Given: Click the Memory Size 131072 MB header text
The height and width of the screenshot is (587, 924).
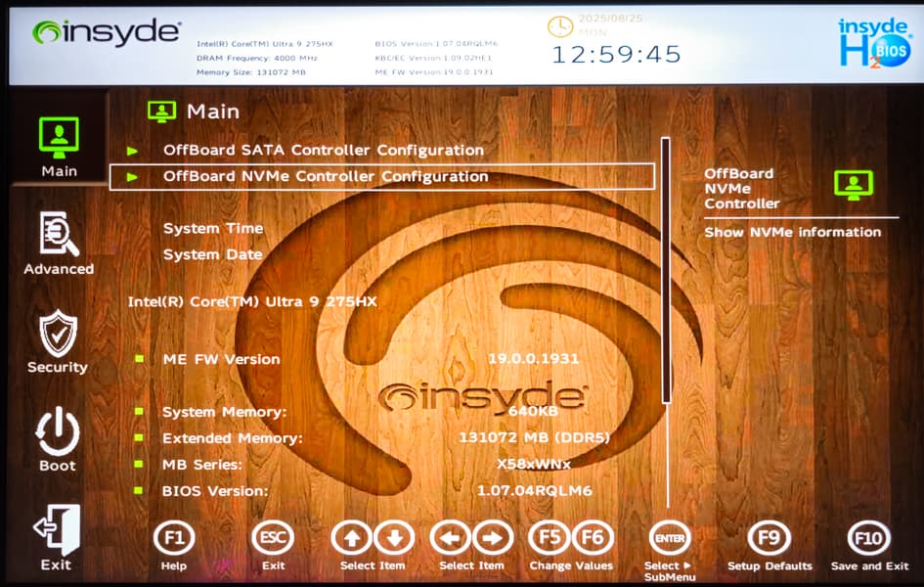Looking at the screenshot, I should [x=251, y=72].
